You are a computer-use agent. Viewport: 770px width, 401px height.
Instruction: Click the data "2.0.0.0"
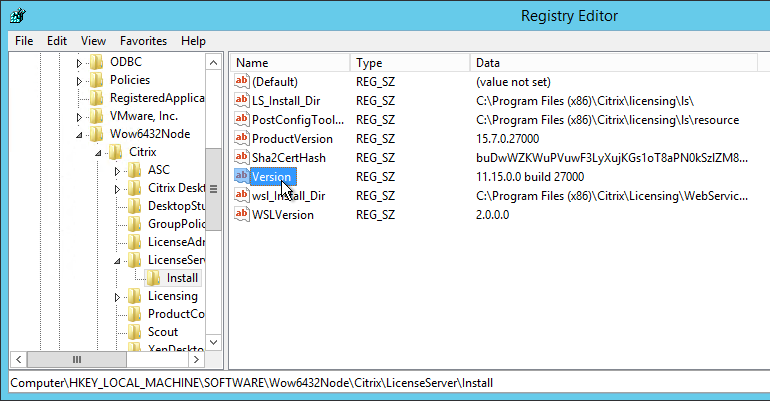[x=492, y=215]
